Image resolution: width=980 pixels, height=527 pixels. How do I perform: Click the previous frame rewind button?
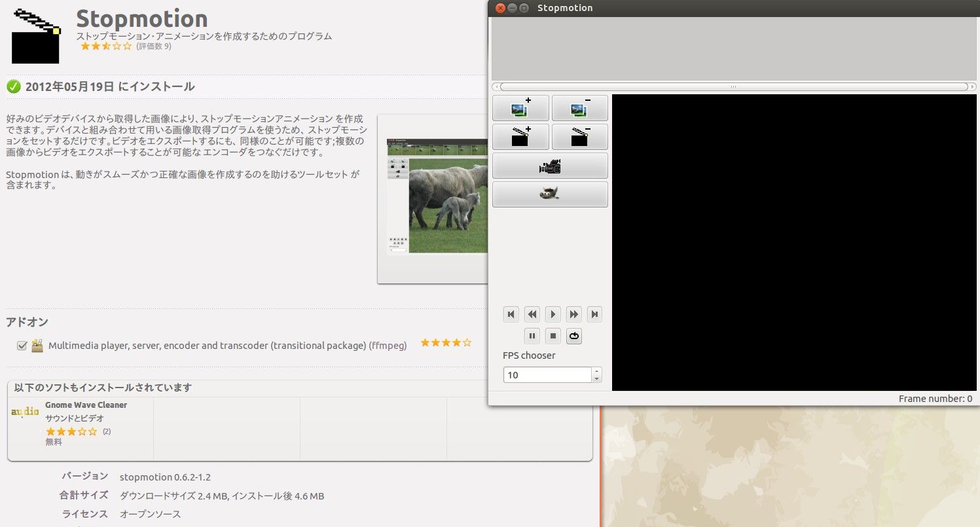point(532,314)
